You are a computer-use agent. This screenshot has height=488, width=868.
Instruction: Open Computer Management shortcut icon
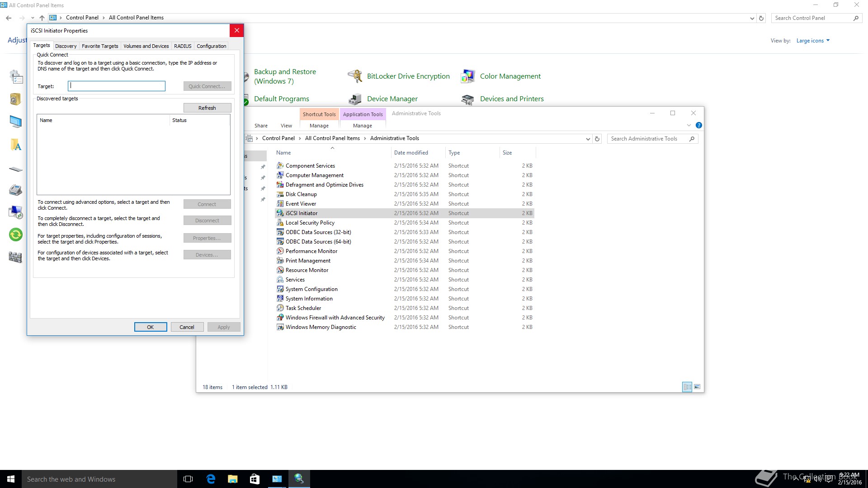tap(280, 175)
